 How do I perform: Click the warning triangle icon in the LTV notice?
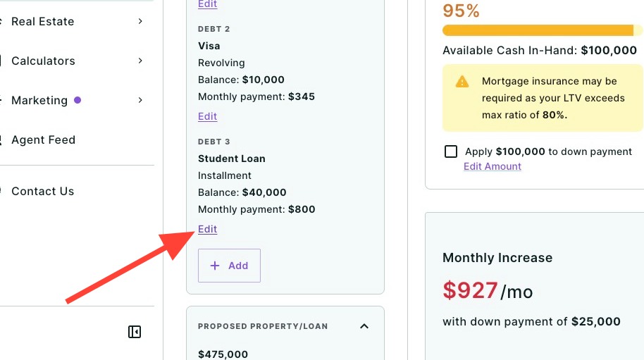pos(462,81)
